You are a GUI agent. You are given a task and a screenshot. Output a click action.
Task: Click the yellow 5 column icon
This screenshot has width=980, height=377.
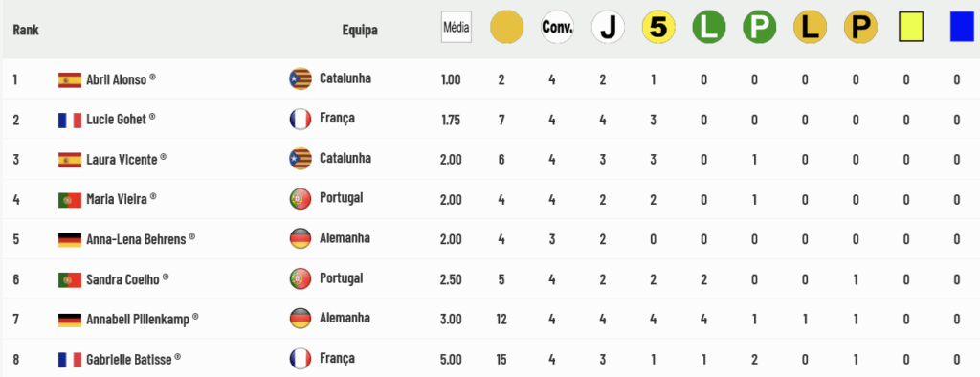[658, 28]
